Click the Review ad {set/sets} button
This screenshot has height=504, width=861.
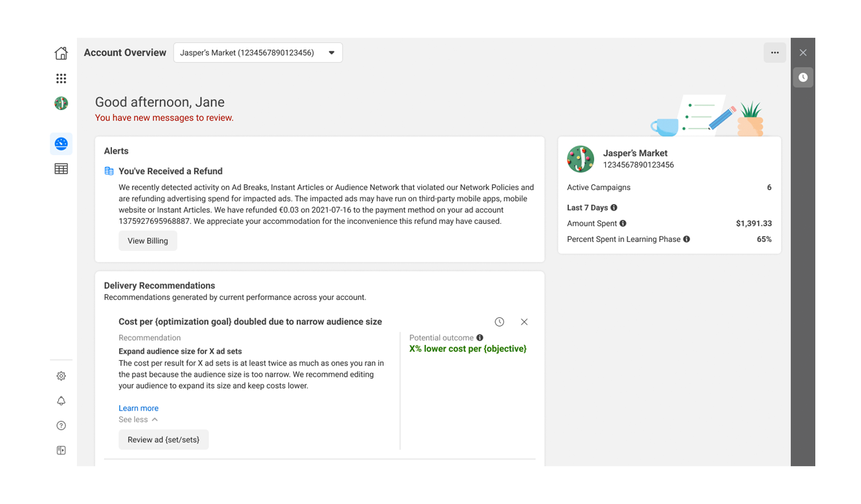coord(164,440)
